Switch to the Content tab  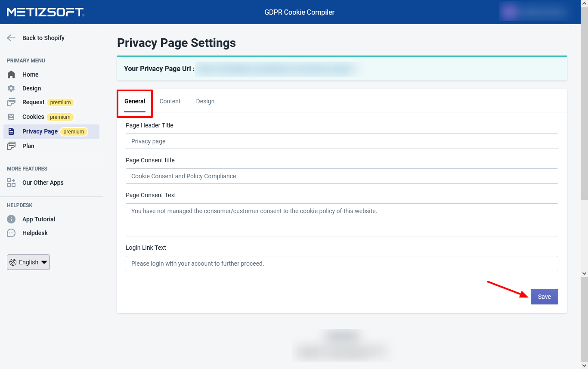tap(170, 101)
